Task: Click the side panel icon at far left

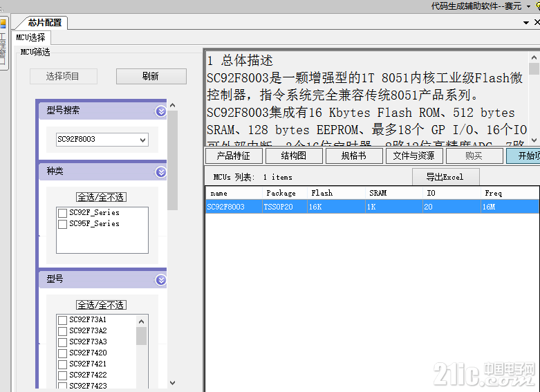Action: 3,24
